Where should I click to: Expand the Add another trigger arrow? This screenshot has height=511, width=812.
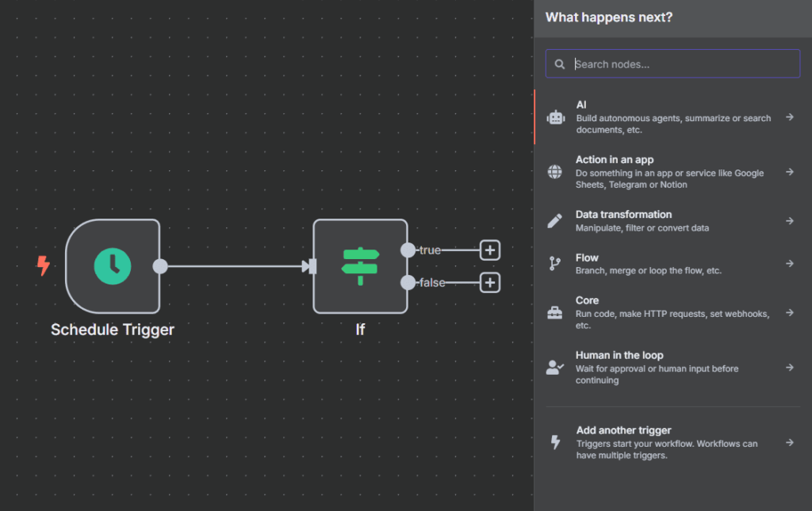click(x=789, y=442)
